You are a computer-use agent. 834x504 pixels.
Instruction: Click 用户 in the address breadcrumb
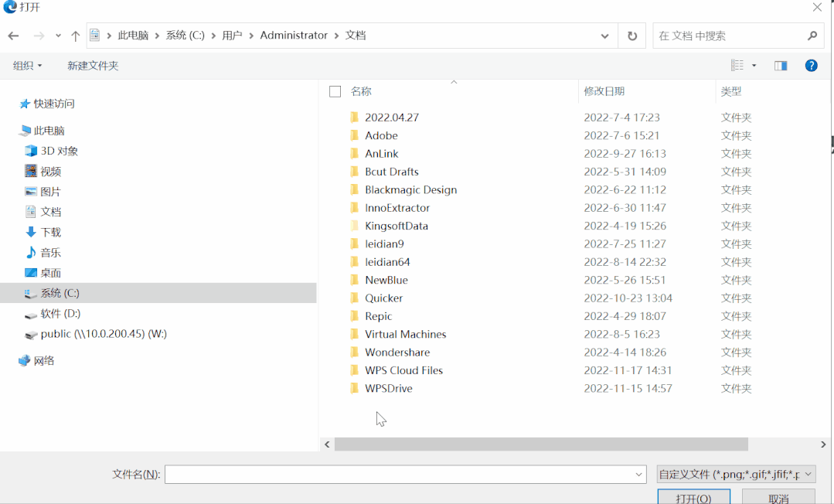pyautogui.click(x=232, y=36)
